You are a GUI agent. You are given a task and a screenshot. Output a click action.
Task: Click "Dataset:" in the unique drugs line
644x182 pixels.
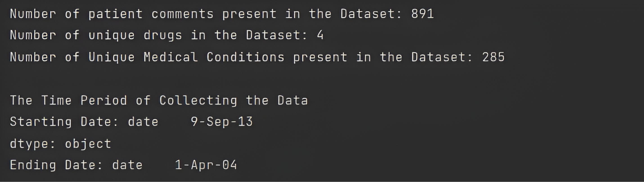point(277,35)
